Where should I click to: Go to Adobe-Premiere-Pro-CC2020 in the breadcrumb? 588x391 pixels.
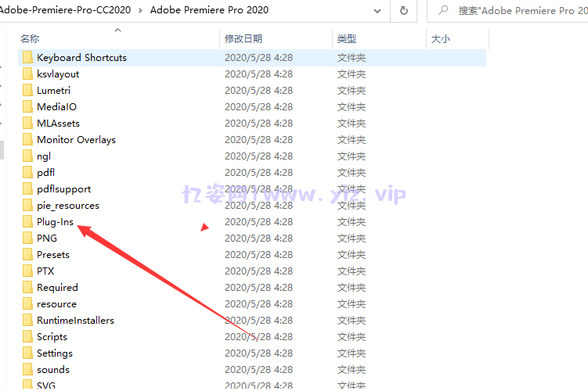click(x=64, y=10)
